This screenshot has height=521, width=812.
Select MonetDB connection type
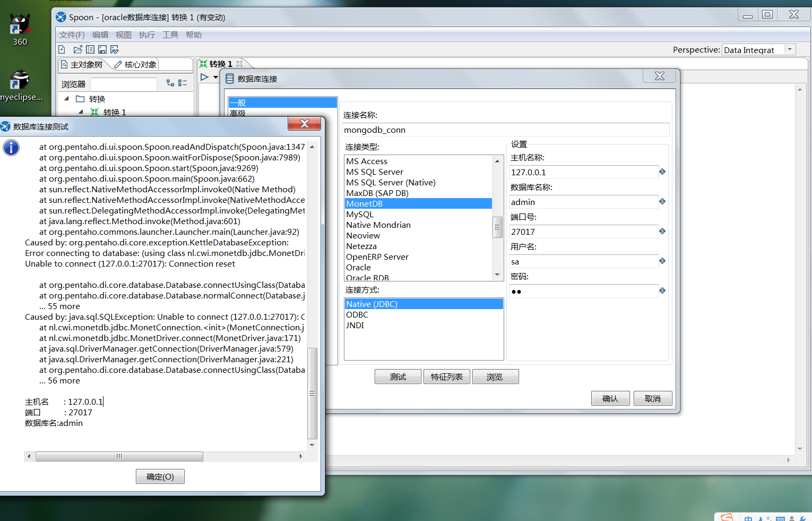[x=419, y=203]
